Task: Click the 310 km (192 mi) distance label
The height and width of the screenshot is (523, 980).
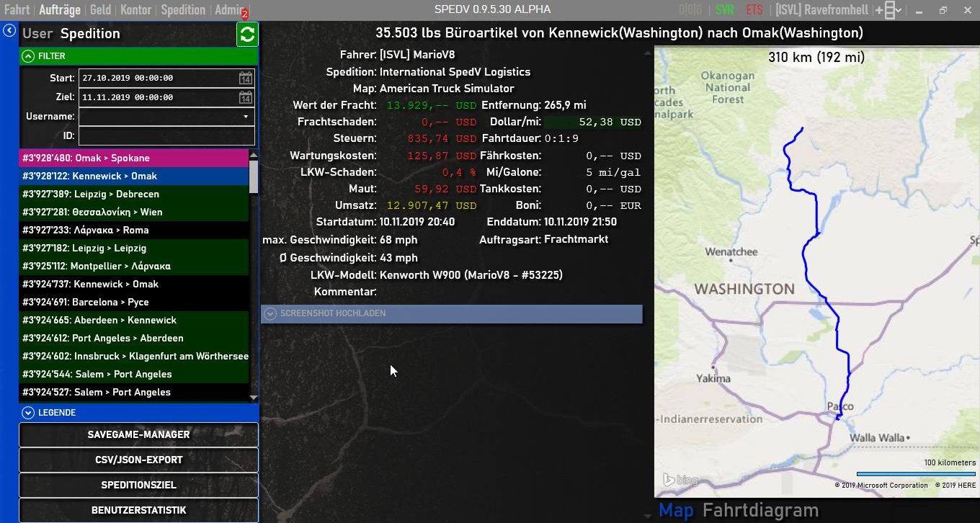Action: tap(816, 57)
